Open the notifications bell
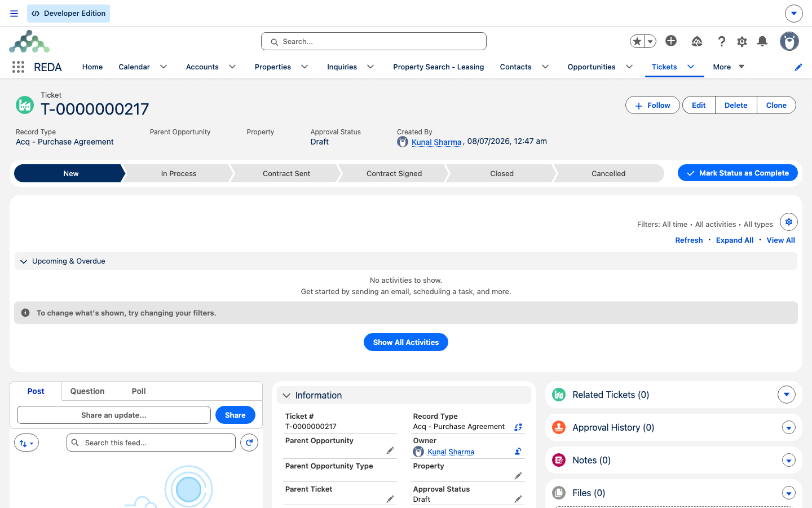812x508 pixels. (x=762, y=41)
